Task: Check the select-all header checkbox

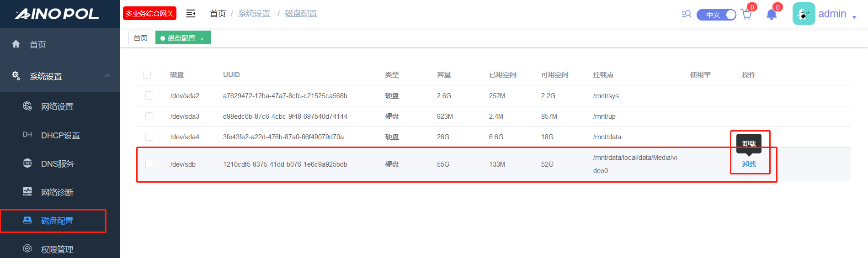Action: 147,75
